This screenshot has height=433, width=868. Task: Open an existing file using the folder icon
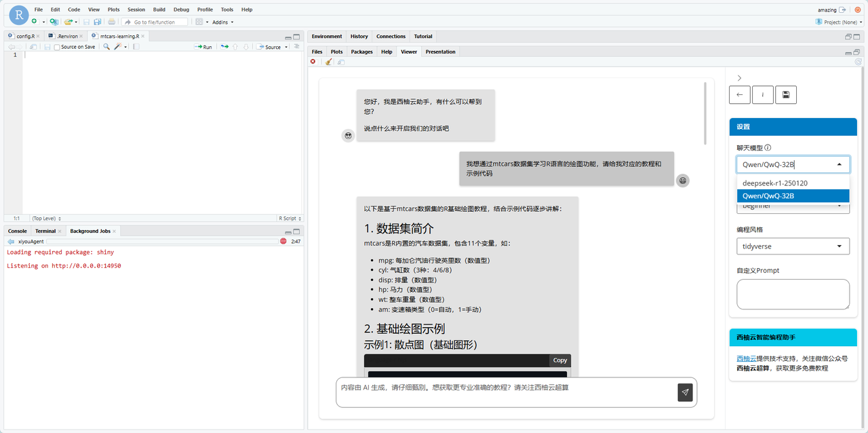(69, 21)
